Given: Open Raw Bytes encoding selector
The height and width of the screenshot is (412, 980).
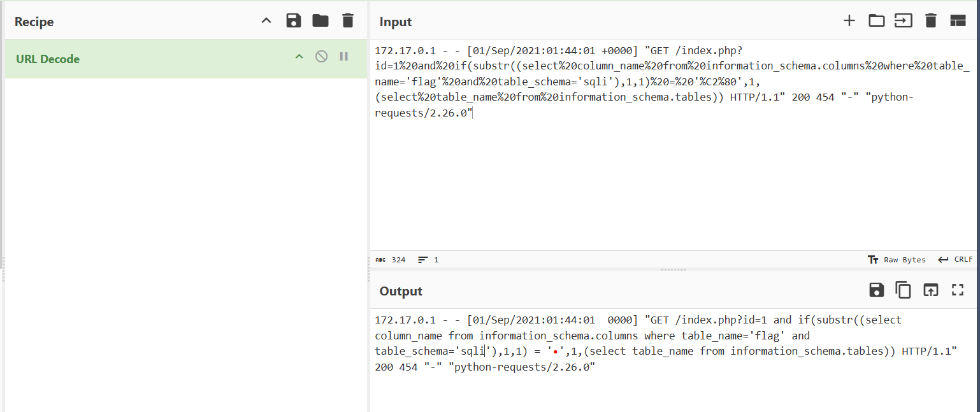Looking at the screenshot, I should [x=897, y=260].
